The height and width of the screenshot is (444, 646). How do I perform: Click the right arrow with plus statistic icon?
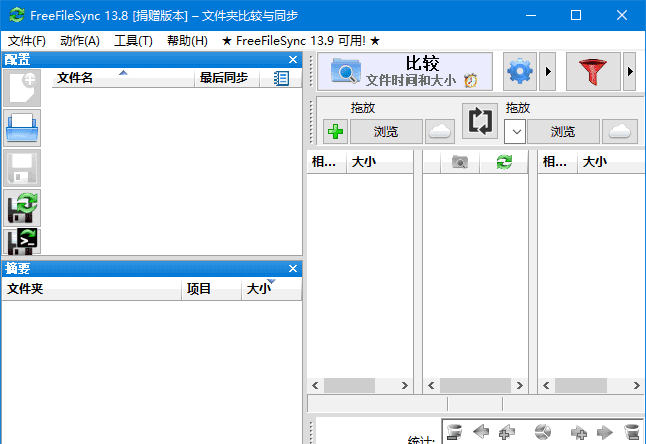[579, 432]
